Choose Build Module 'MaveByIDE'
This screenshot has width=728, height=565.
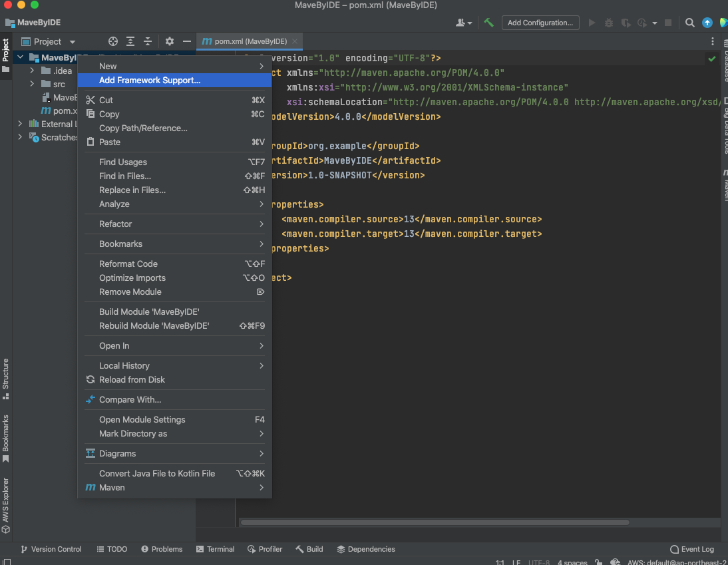[174, 312]
